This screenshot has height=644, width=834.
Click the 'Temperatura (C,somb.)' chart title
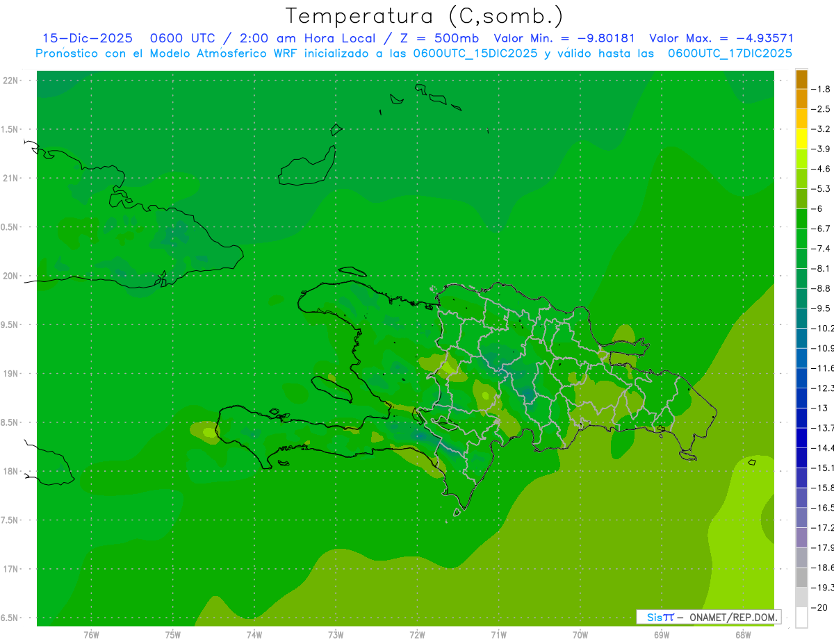(425, 16)
